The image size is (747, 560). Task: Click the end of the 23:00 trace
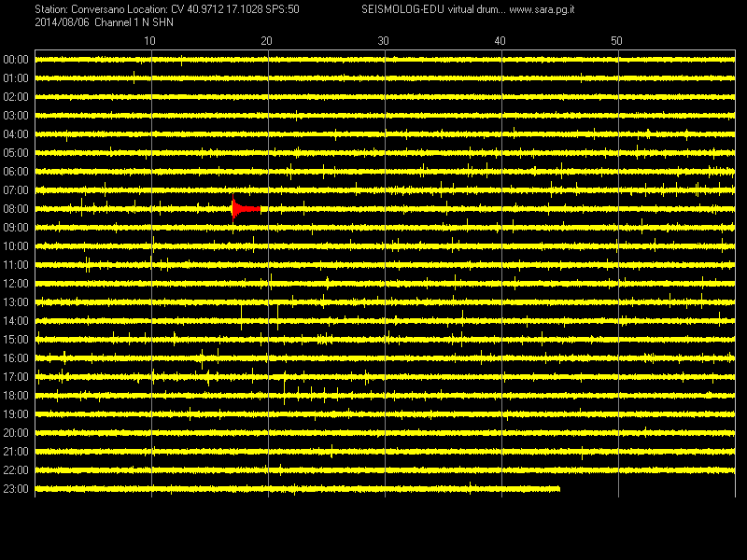(x=558, y=489)
